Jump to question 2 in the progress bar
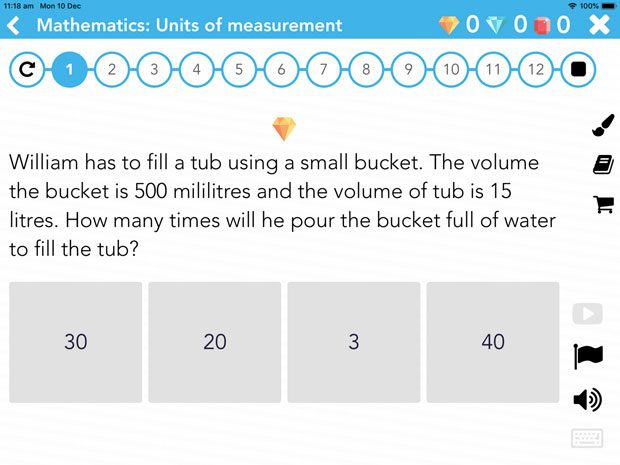620x465 pixels. [x=112, y=70]
